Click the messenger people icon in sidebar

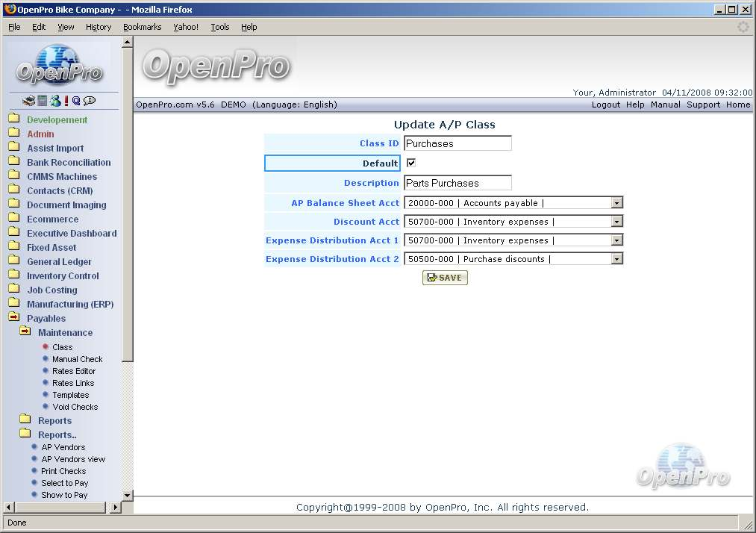point(55,101)
